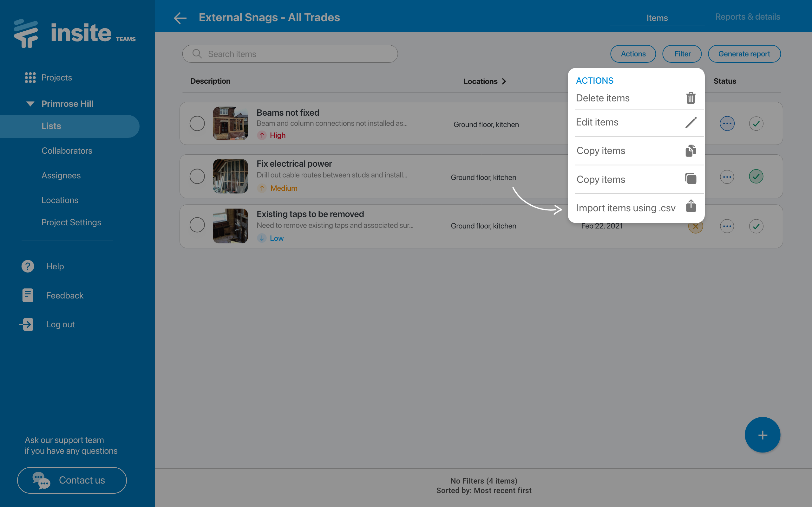Open the Help question mark icon
The image size is (812, 507).
pyautogui.click(x=28, y=266)
